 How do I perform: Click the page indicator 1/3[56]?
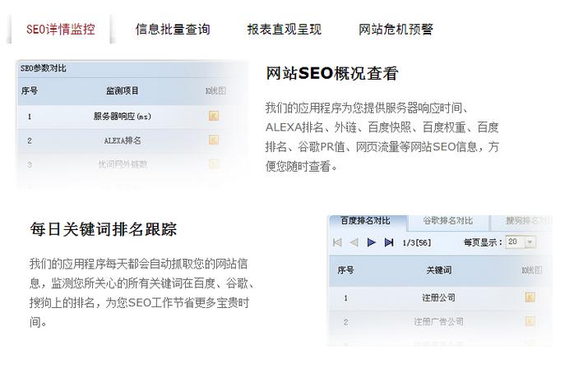point(417,242)
